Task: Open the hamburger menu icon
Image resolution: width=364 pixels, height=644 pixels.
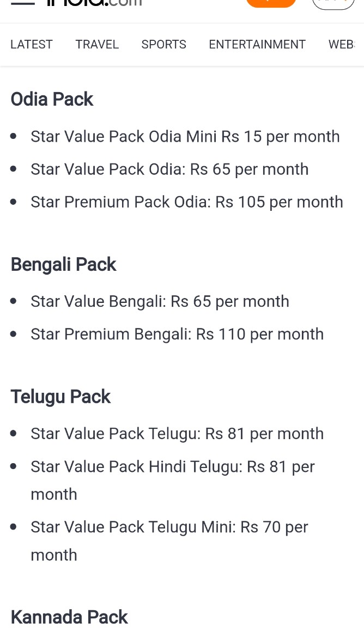Action: pos(23,2)
